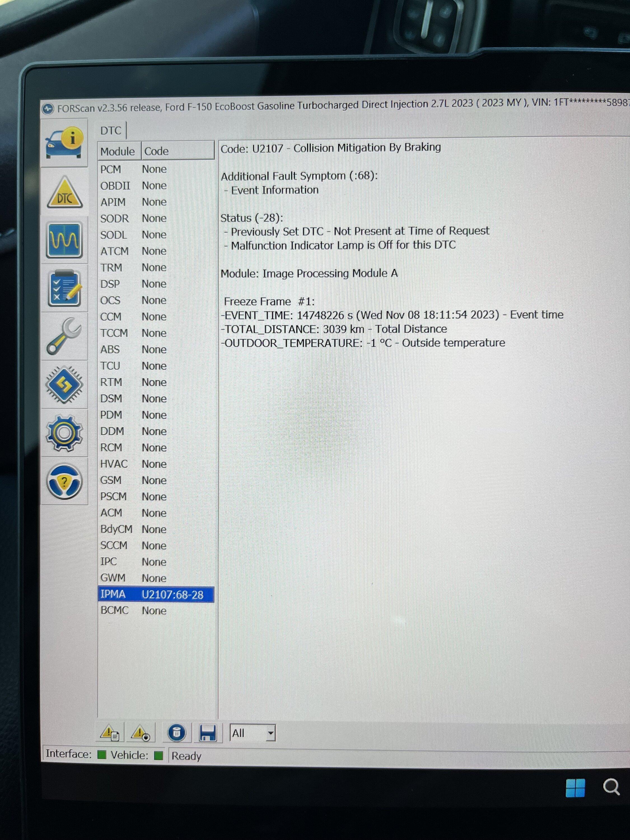Open the settings gear icon
Viewport: 630px width, 840px height.
pos(64,433)
